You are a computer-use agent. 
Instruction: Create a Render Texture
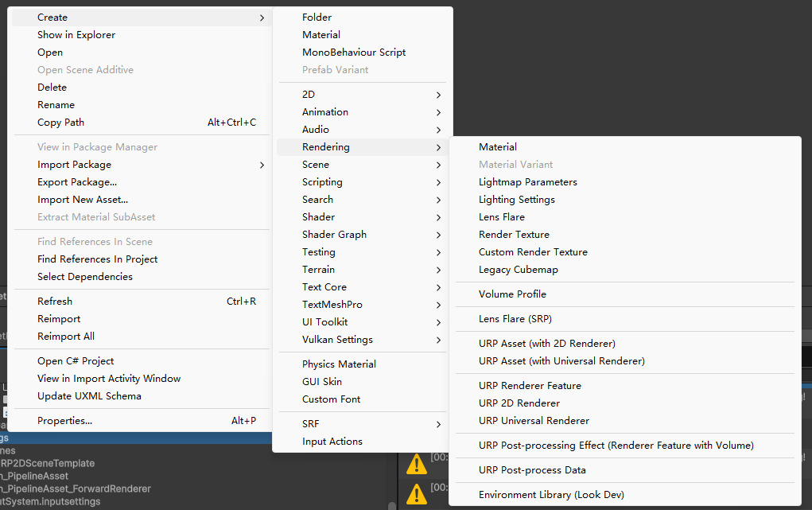625,235
